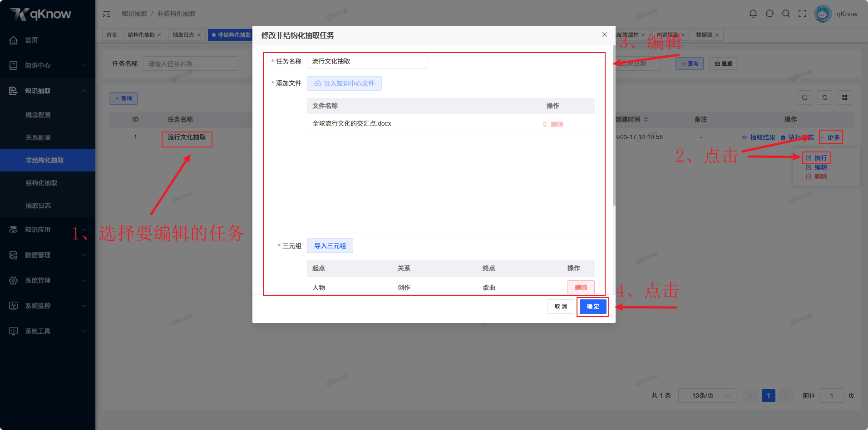Screen dimensions: 868x430
Task: Collapse 知识抽取 sidebar menu
Action: [x=48, y=91]
